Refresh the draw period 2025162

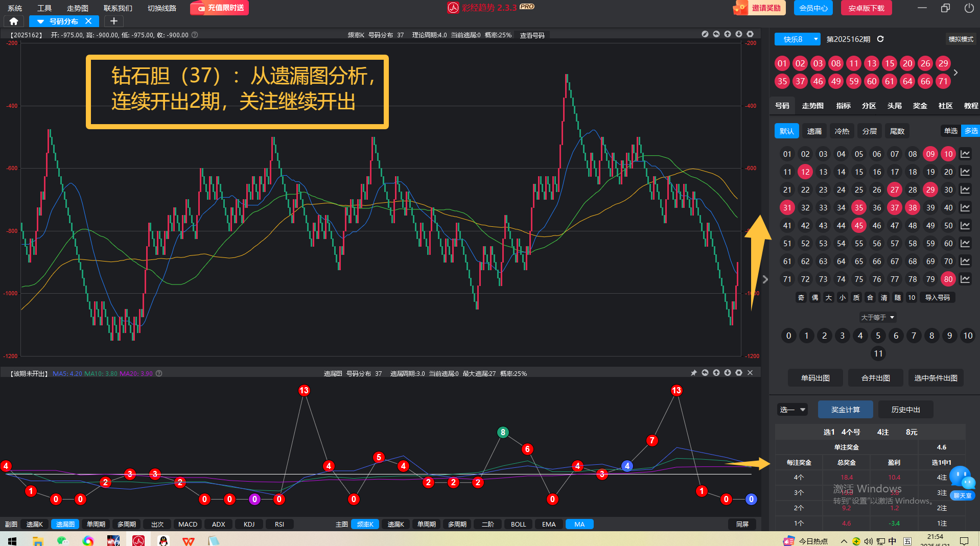pos(880,39)
